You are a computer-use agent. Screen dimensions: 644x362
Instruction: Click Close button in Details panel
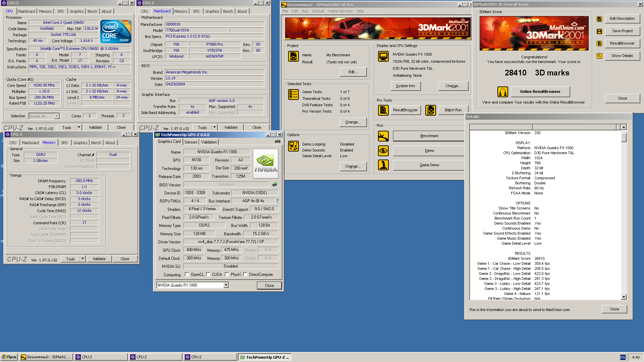614,309
